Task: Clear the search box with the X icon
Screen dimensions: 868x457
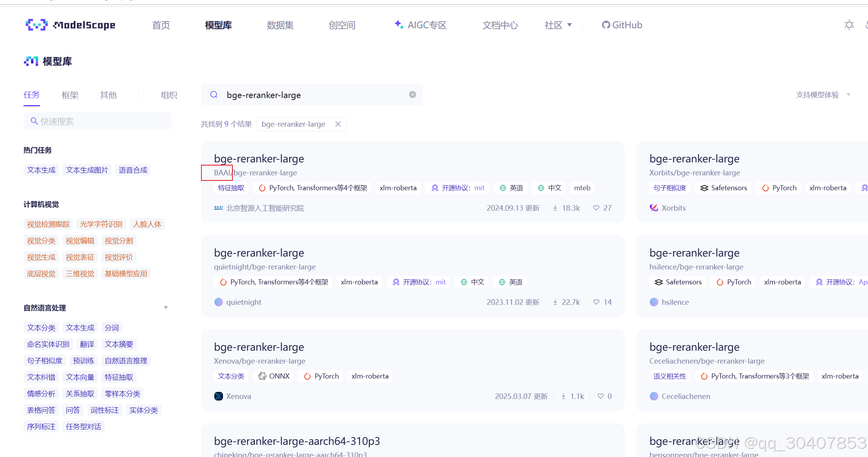Action: pos(412,94)
